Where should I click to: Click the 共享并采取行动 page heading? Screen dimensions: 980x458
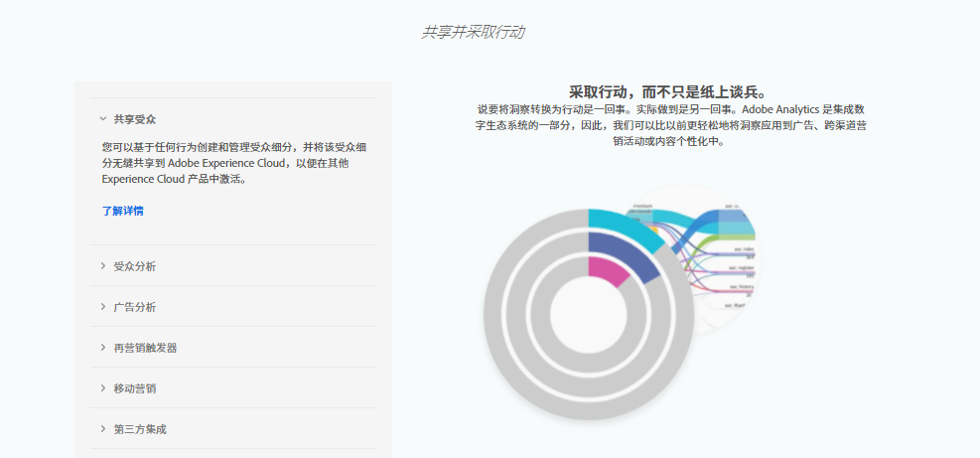click(473, 33)
